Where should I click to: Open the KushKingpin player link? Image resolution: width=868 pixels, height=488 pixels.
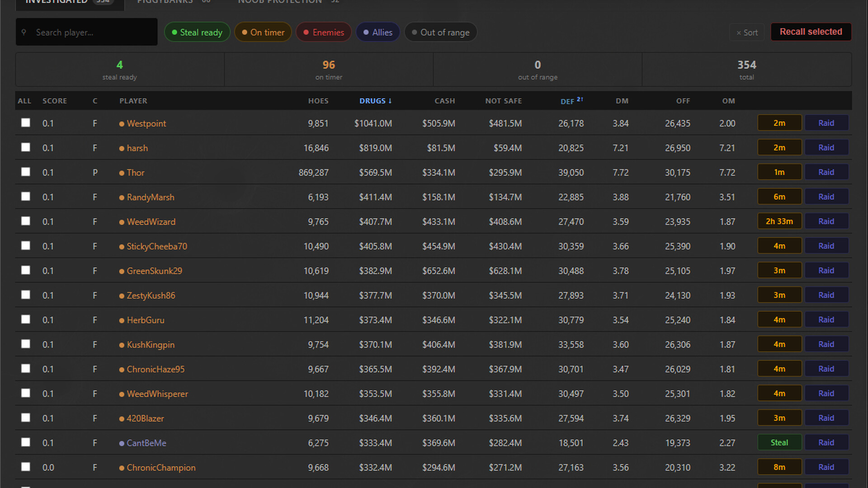(151, 344)
